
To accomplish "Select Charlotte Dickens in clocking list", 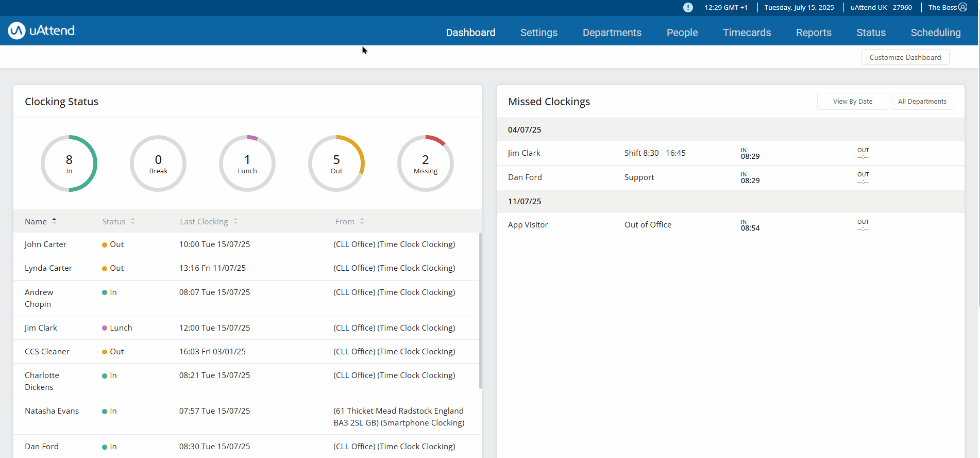I will click(42, 381).
